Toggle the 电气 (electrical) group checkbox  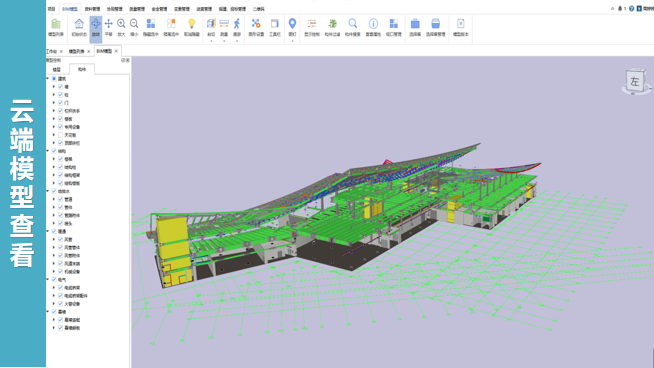pyautogui.click(x=54, y=280)
